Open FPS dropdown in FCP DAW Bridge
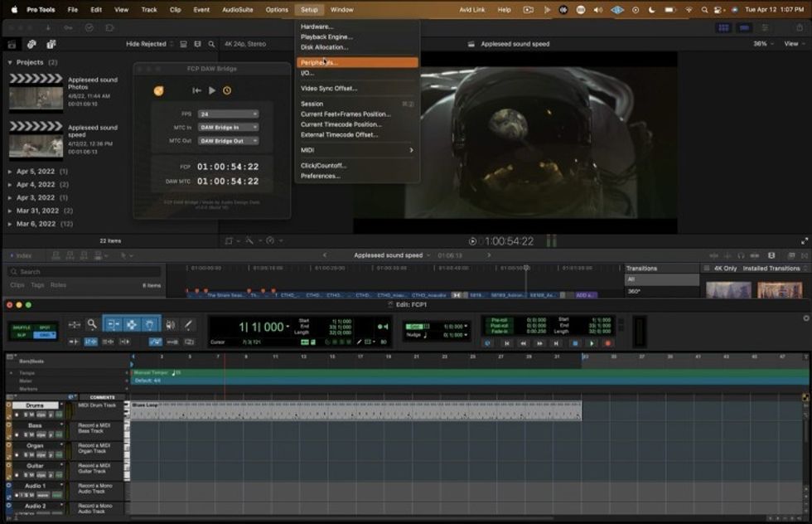Screen dimensions: 812x524 click(229, 114)
